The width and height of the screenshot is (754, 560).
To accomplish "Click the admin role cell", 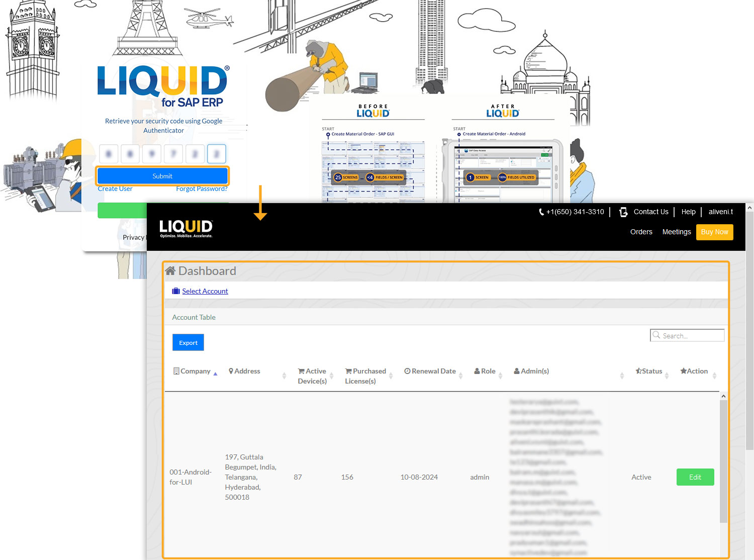I will tap(480, 477).
